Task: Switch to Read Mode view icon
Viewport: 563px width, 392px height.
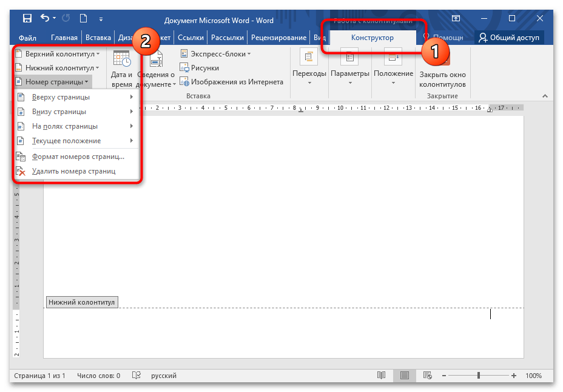Action: [382, 376]
